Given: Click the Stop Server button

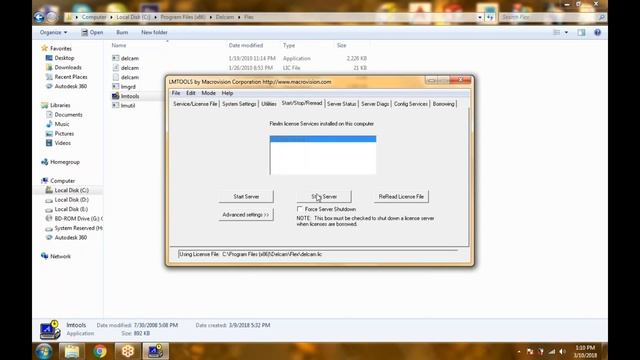Looking at the screenshot, I should pos(324,196).
